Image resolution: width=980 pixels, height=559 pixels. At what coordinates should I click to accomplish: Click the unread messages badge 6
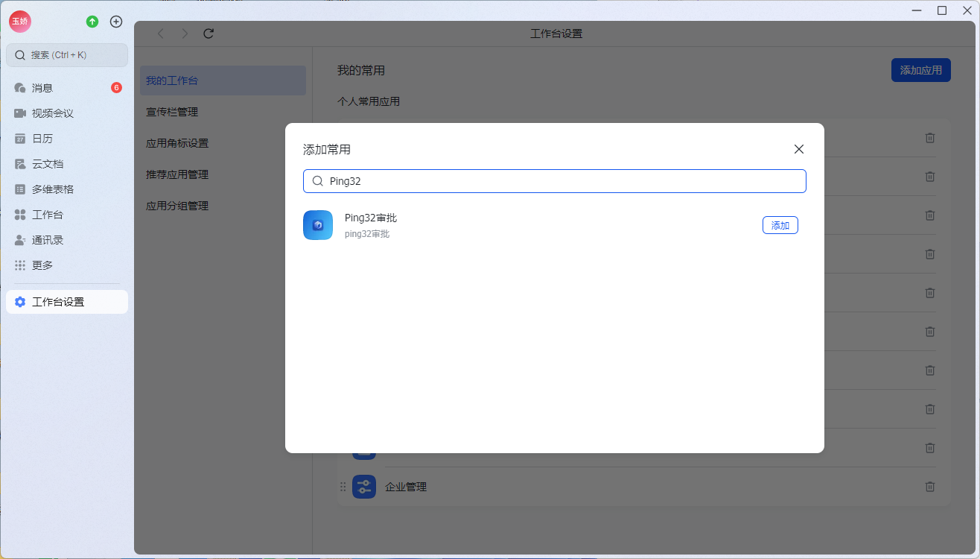click(116, 88)
